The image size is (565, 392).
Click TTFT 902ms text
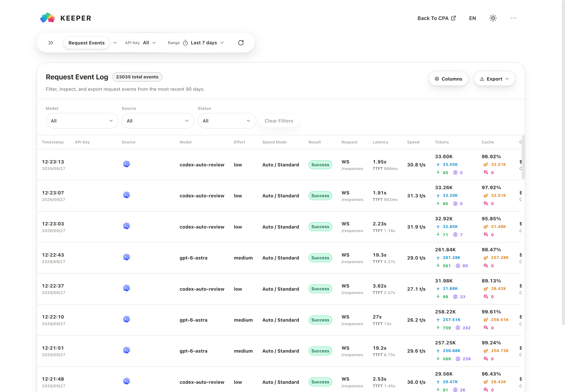point(385,200)
